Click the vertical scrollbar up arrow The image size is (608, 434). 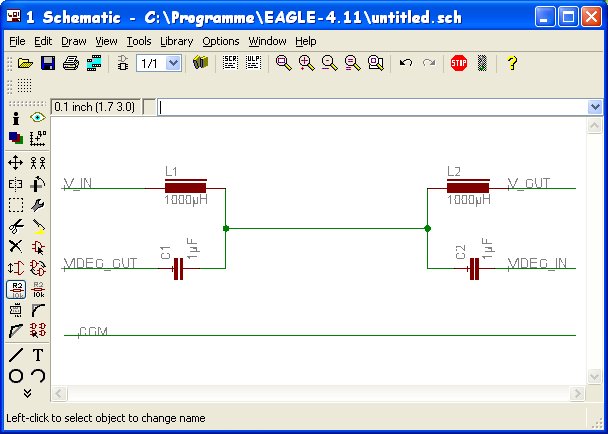(x=594, y=125)
